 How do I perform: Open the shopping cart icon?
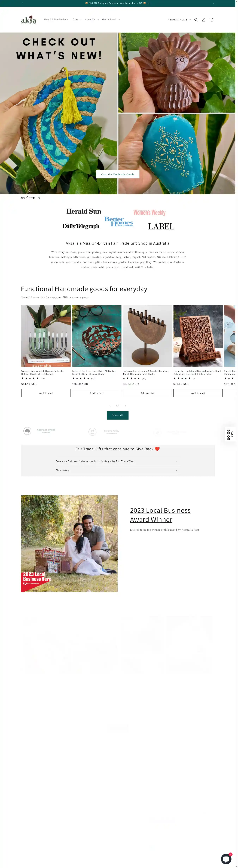[x=211, y=20]
